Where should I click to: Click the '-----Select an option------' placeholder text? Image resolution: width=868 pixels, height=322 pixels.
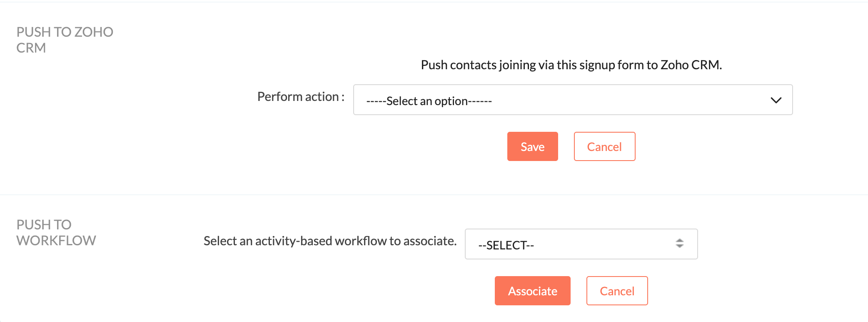[x=429, y=101]
